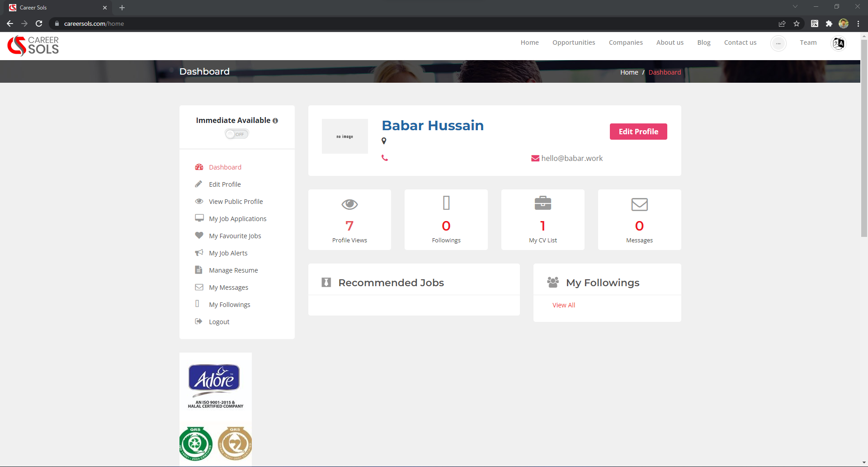This screenshot has width=868, height=467.
Task: Open the language translate icon in navbar
Action: click(839, 43)
